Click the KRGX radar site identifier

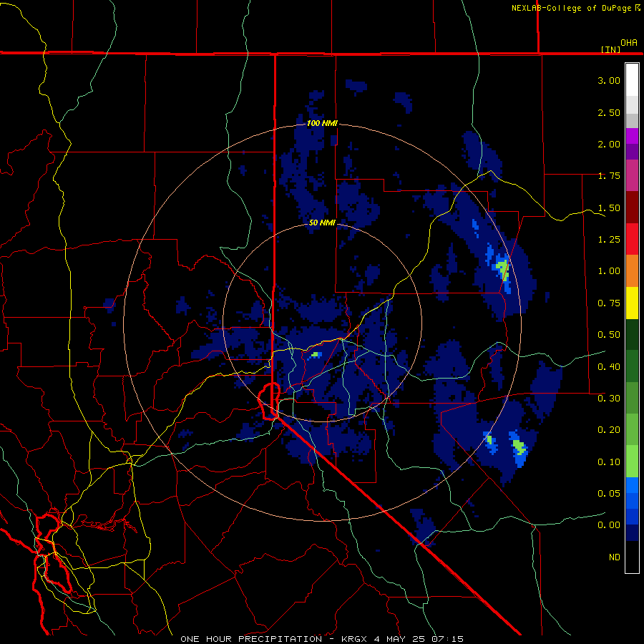pyautogui.click(x=355, y=639)
